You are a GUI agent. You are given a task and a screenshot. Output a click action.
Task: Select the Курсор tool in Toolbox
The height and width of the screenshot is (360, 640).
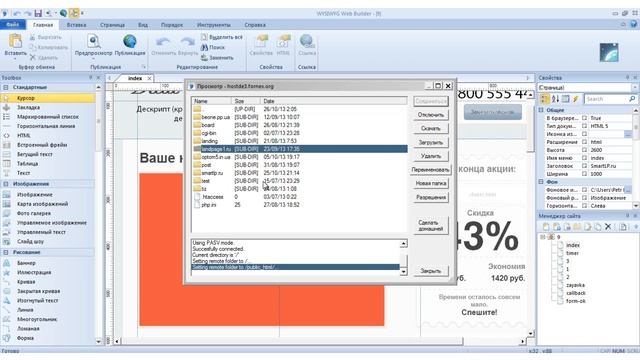click(48, 98)
